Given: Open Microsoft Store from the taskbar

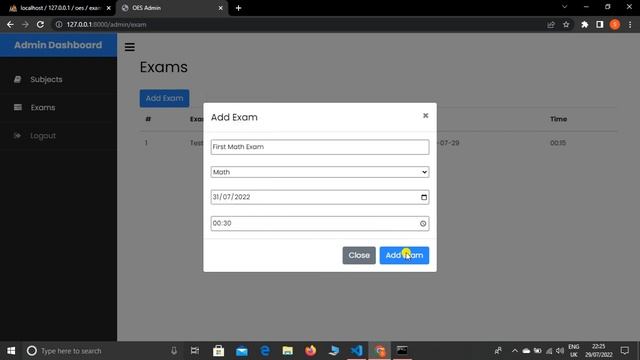Looking at the screenshot, I should (x=218, y=351).
